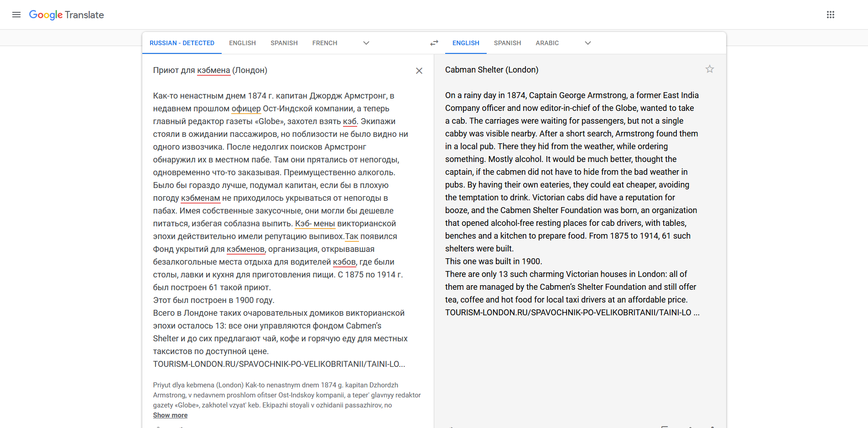Select English as source language

coord(242,43)
